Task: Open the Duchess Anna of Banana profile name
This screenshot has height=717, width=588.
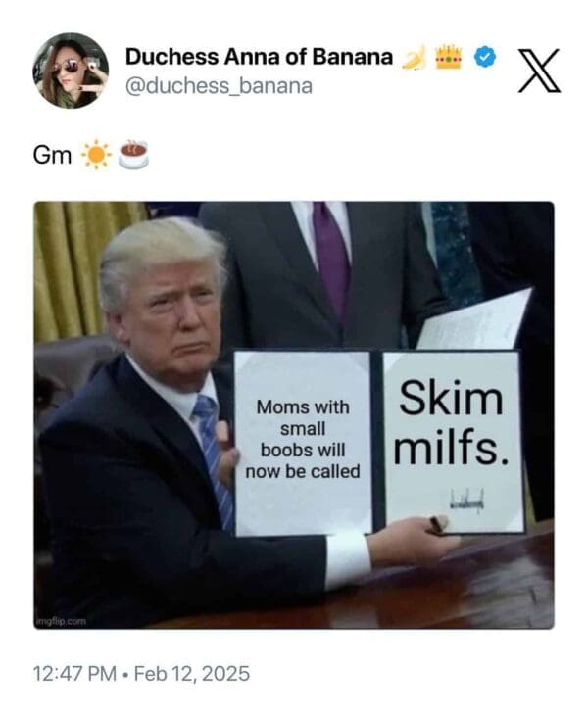Action: coord(259,57)
